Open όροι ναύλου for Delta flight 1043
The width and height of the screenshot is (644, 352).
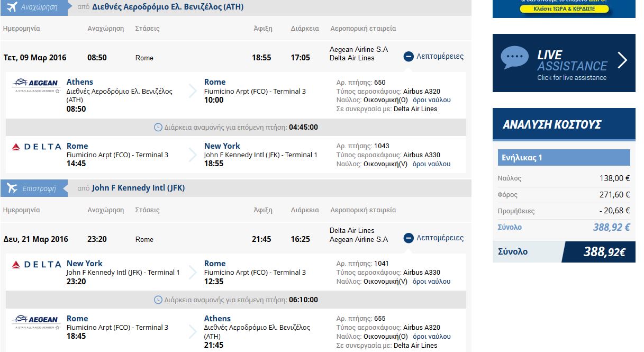pyautogui.click(x=431, y=164)
